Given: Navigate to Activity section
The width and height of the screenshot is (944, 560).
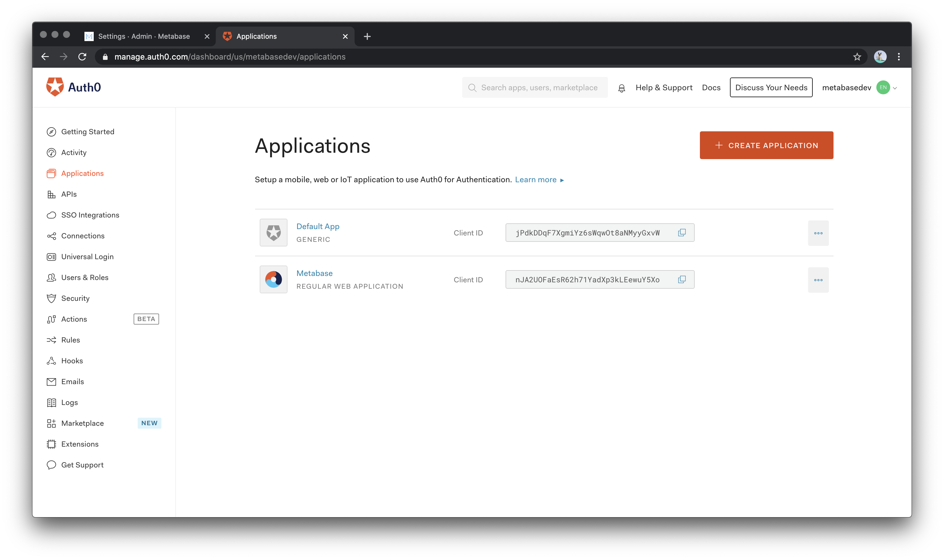Looking at the screenshot, I should [x=73, y=152].
